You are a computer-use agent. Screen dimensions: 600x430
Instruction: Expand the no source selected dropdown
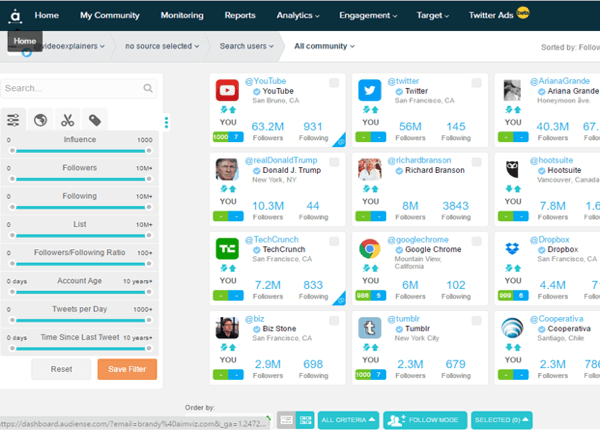click(x=162, y=46)
